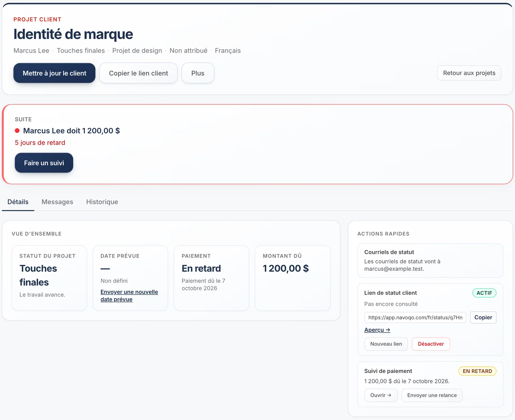Click the Touches finales status card value
The image size is (515, 420).
(38, 275)
